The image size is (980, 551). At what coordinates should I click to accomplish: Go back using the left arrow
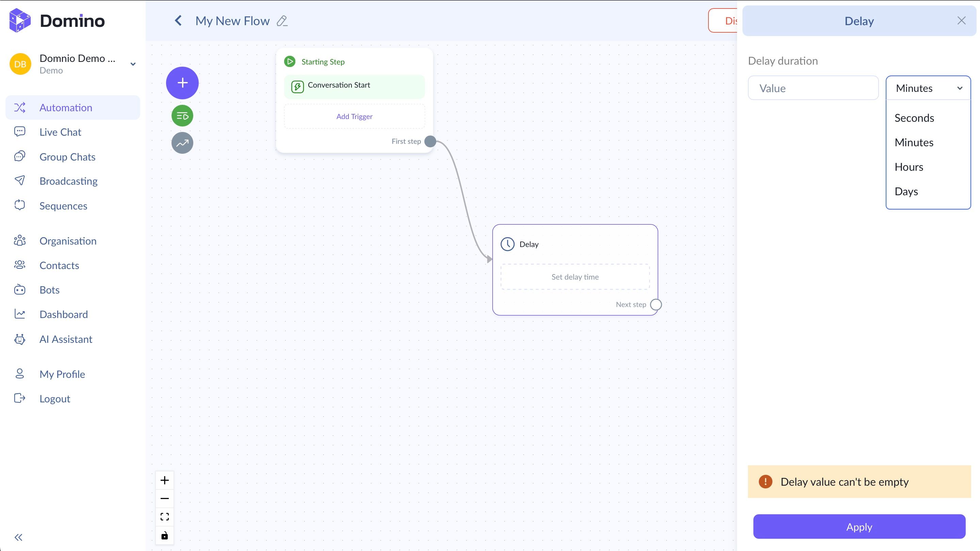point(178,21)
